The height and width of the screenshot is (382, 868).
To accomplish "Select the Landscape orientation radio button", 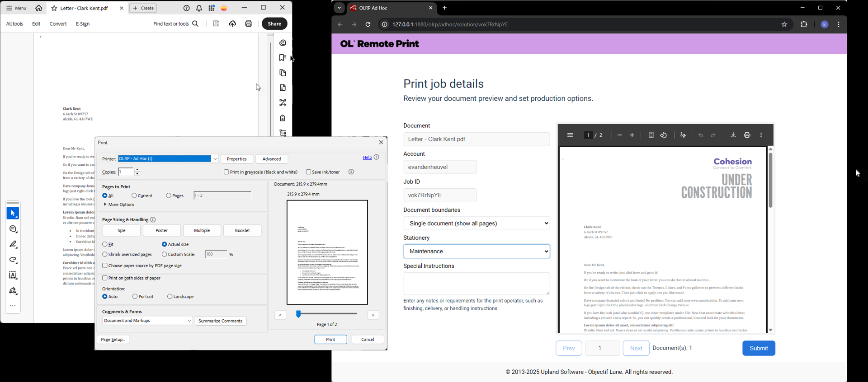I will 170,297.
